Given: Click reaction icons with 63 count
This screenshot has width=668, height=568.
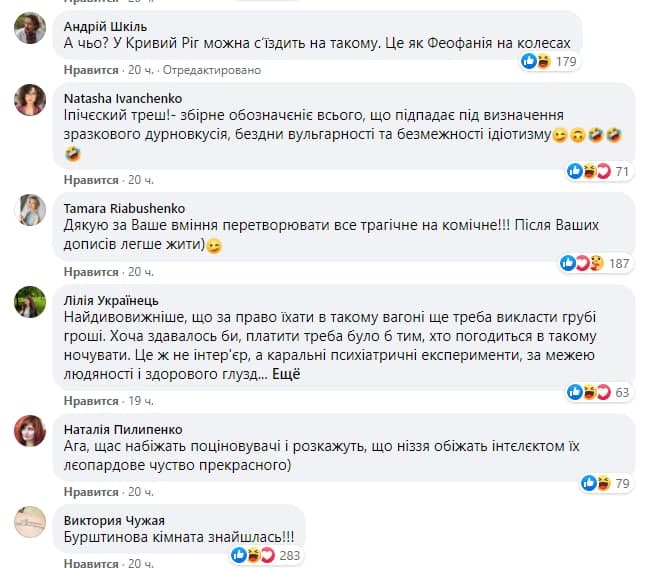Looking at the screenshot, I should (599, 392).
